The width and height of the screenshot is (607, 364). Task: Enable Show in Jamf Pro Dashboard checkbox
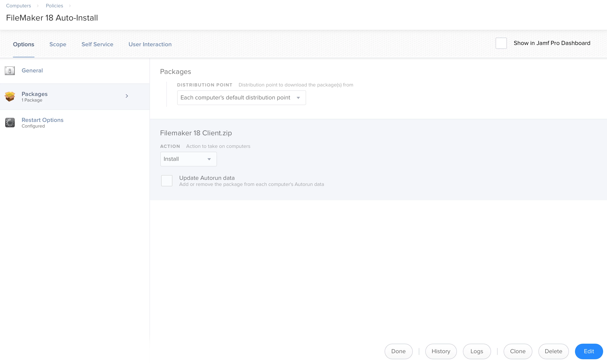[x=501, y=43]
